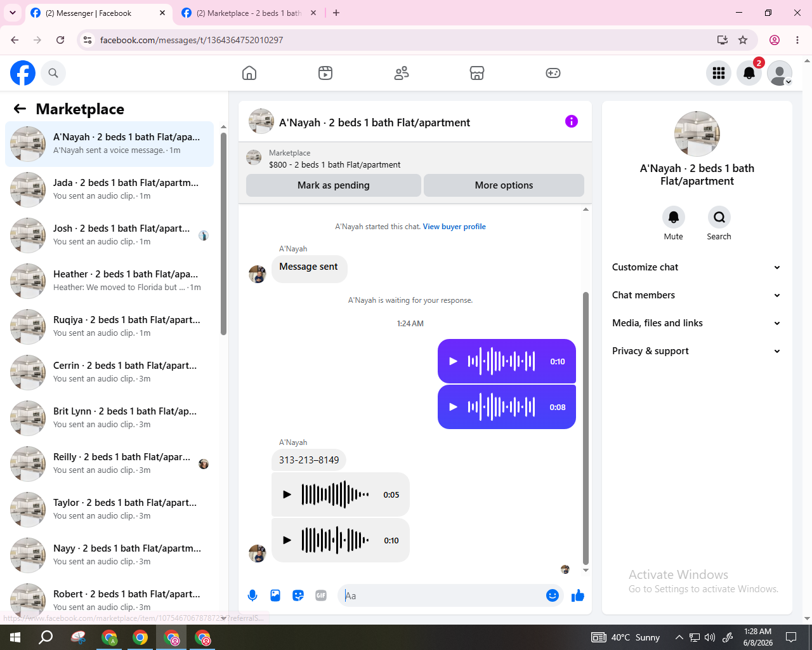812x650 pixels.
Task: Mute this conversation with the bell icon
Action: click(x=674, y=218)
